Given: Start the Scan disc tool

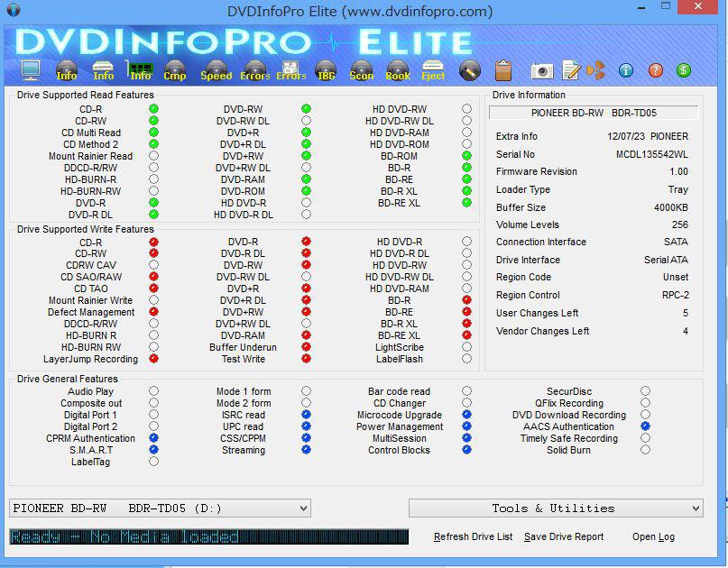Looking at the screenshot, I should (362, 70).
